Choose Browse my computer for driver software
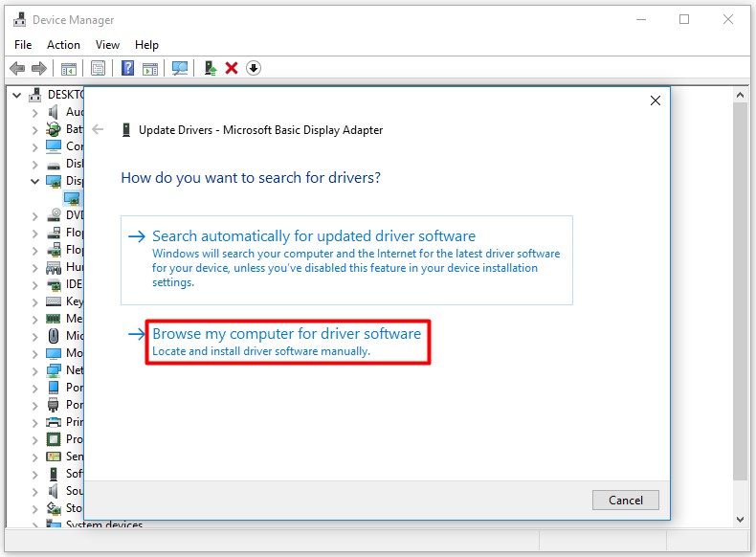This screenshot has width=756, height=557. (288, 342)
